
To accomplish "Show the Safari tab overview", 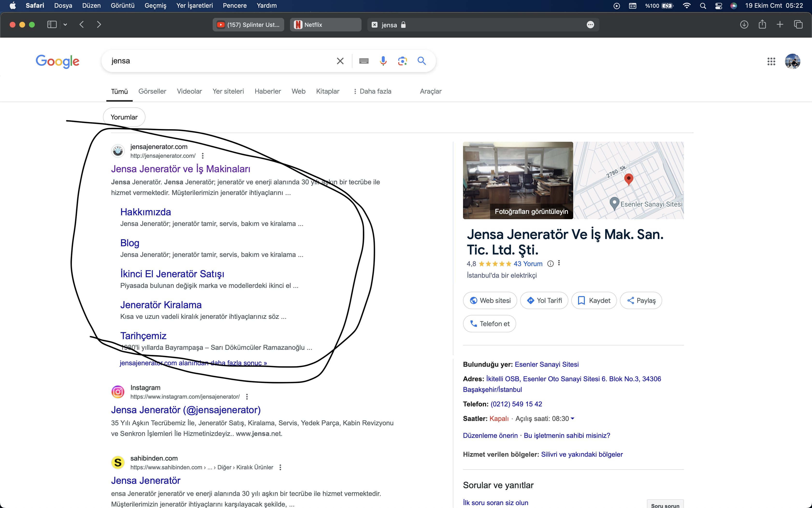I will point(798,24).
